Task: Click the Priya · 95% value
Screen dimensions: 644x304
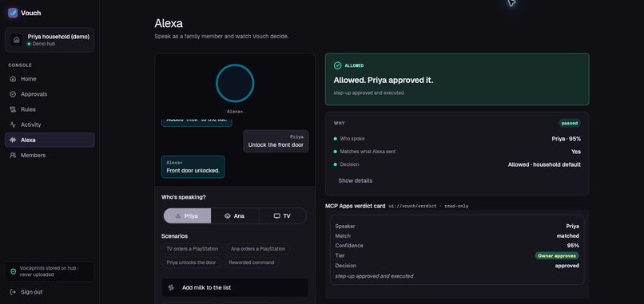Action: point(566,139)
